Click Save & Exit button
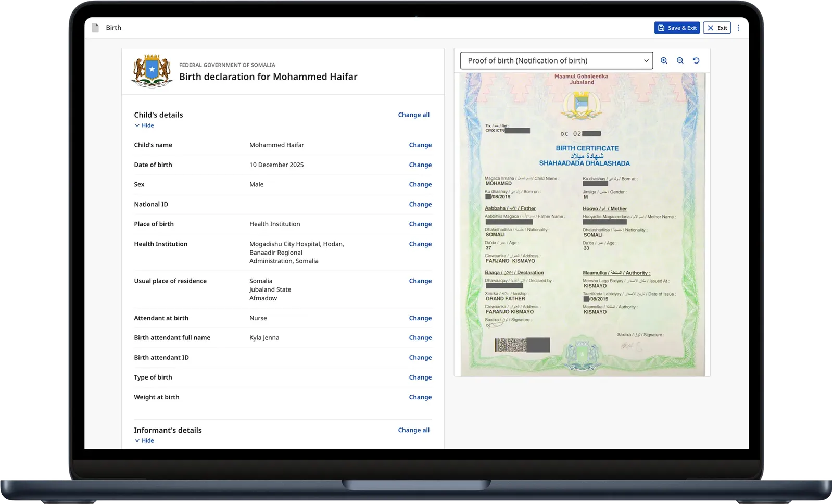Screen dimensions: 833x504 677,28
